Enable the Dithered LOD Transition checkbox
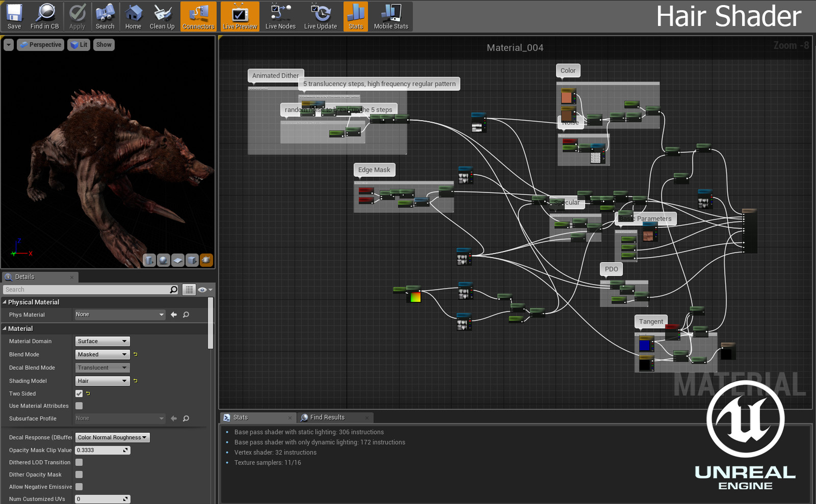Screen dimensions: 816x504 pos(79,462)
